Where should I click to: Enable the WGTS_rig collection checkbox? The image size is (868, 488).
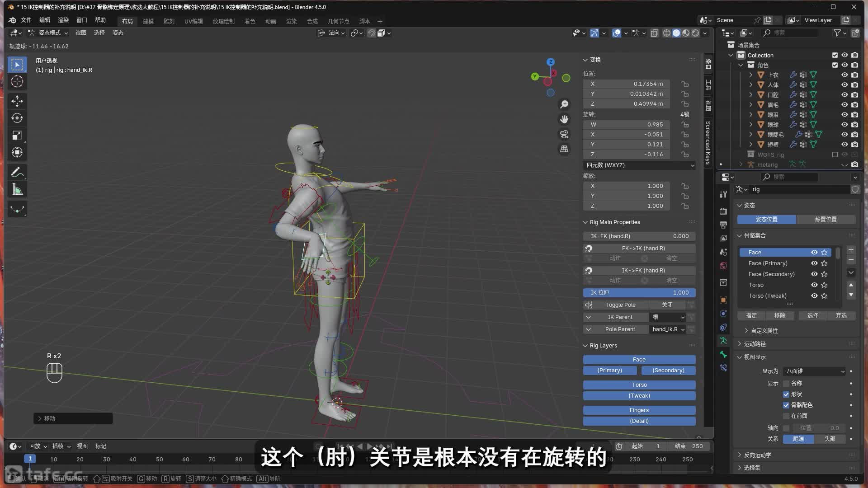(x=835, y=155)
